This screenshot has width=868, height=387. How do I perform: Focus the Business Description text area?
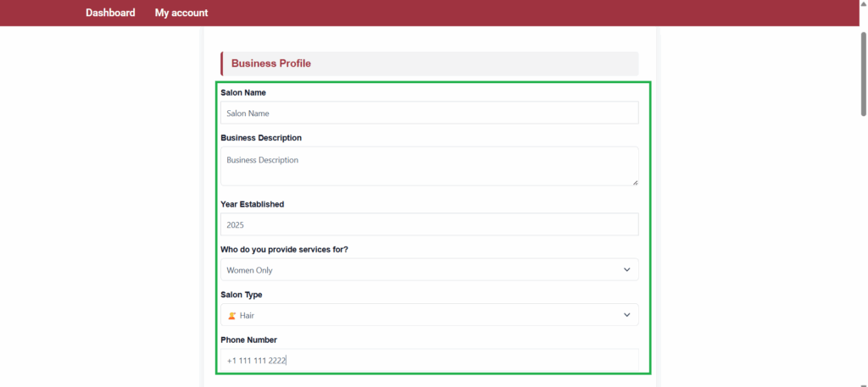point(430,166)
